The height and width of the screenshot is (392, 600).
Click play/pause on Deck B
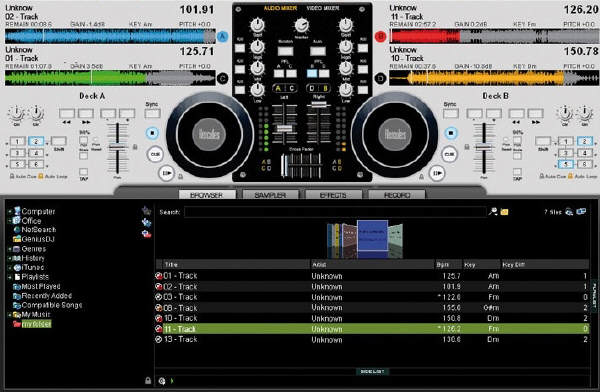click(x=437, y=173)
